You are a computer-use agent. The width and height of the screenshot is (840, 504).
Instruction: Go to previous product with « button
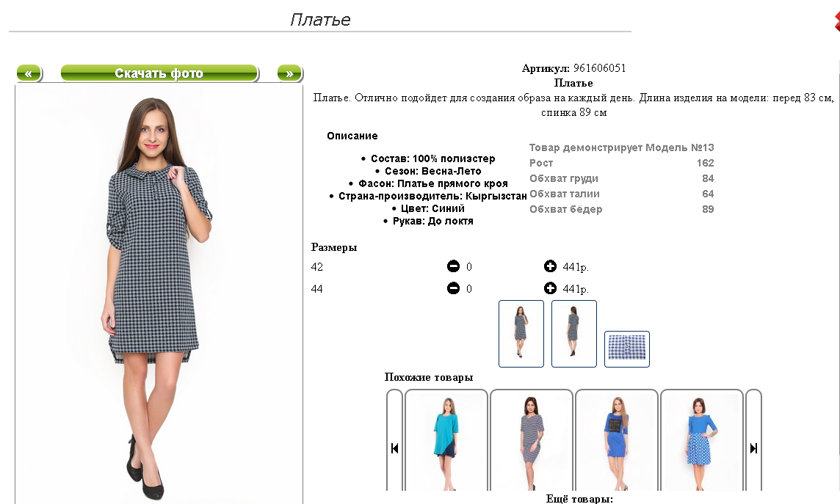click(x=29, y=73)
